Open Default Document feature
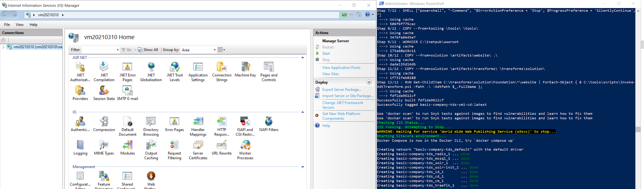 pyautogui.click(x=128, y=126)
